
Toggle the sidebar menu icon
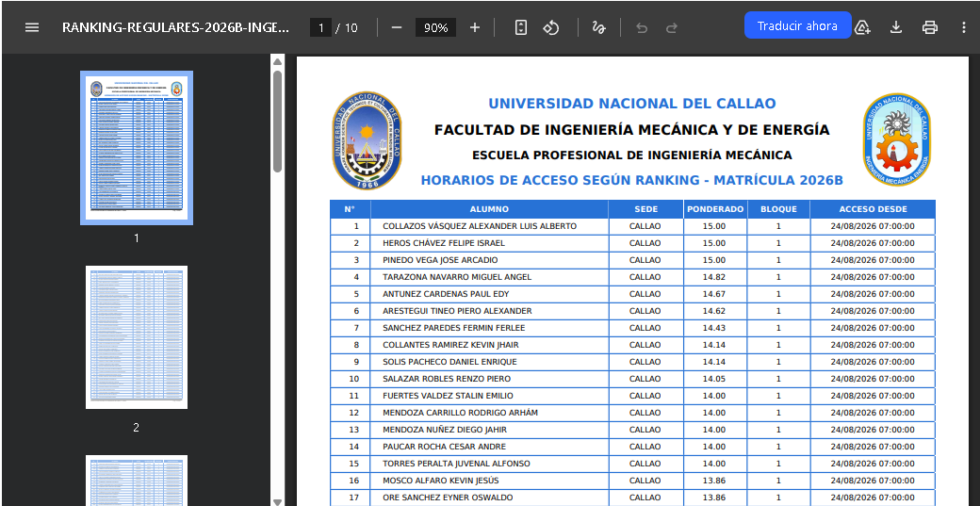pos(32,27)
